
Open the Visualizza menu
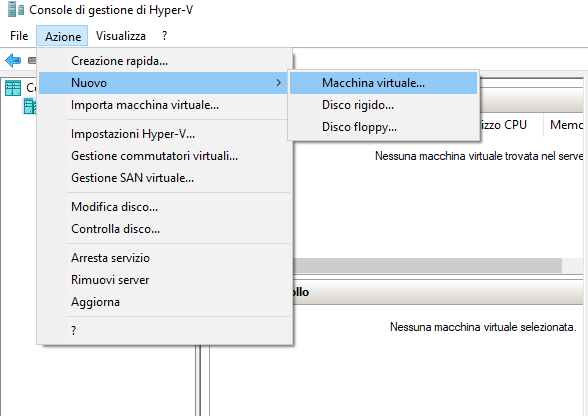point(121,36)
